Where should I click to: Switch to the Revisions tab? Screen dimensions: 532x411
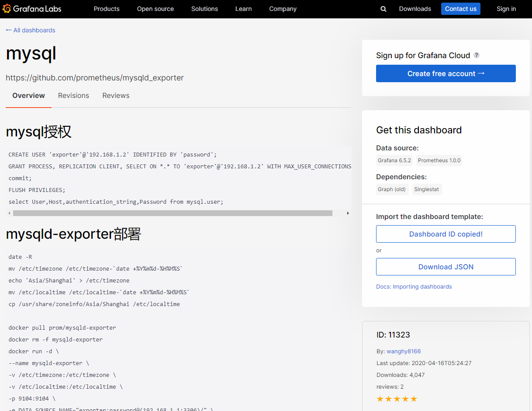coord(73,95)
